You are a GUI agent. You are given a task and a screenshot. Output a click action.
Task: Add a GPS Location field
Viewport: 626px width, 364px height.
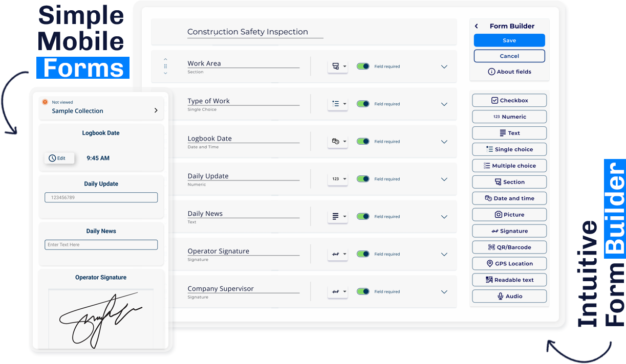(x=509, y=263)
